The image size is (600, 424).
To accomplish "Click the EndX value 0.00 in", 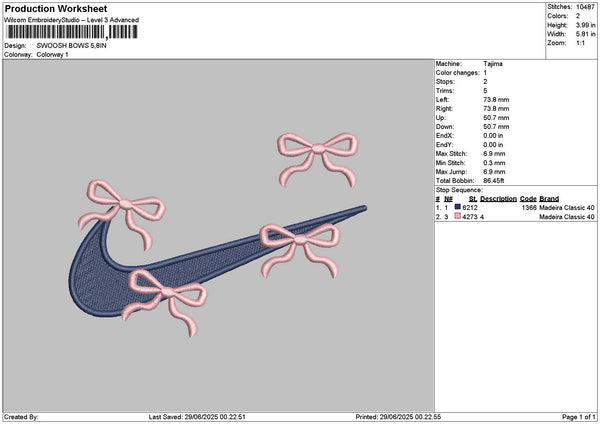I will point(493,136).
